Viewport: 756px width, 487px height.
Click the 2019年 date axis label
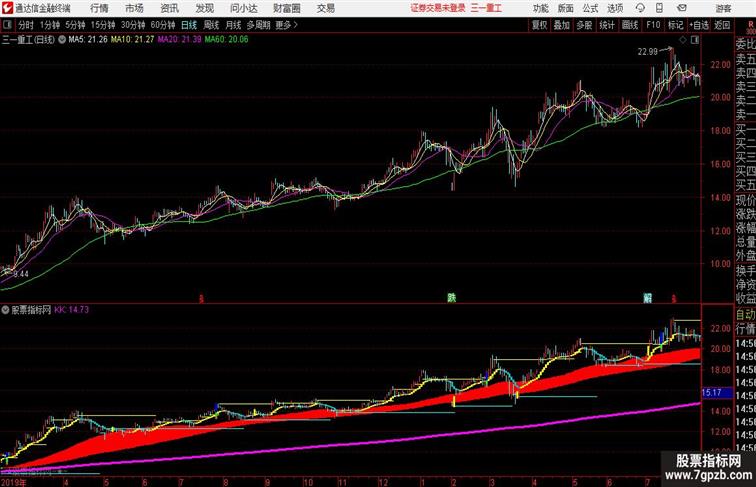[x=14, y=482]
